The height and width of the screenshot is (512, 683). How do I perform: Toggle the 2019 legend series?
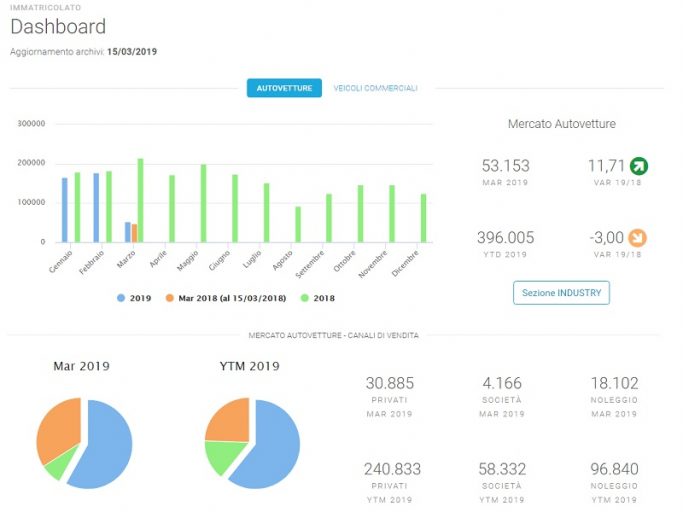click(134, 298)
